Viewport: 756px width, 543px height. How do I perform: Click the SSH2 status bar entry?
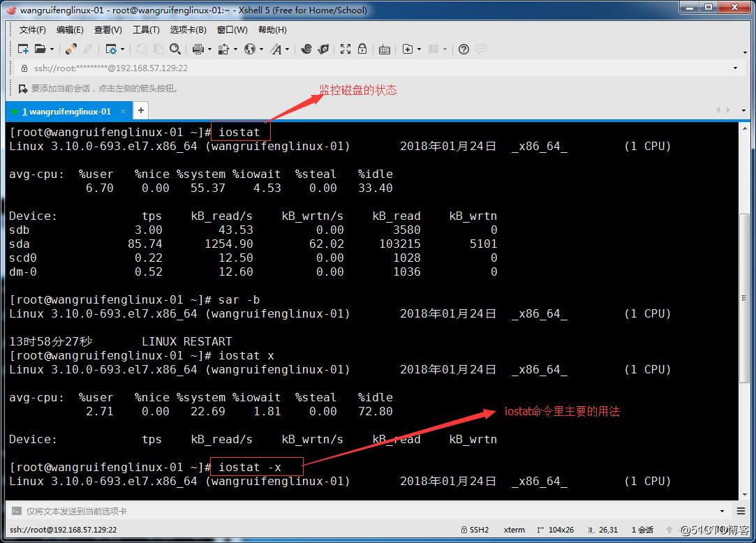tap(475, 530)
